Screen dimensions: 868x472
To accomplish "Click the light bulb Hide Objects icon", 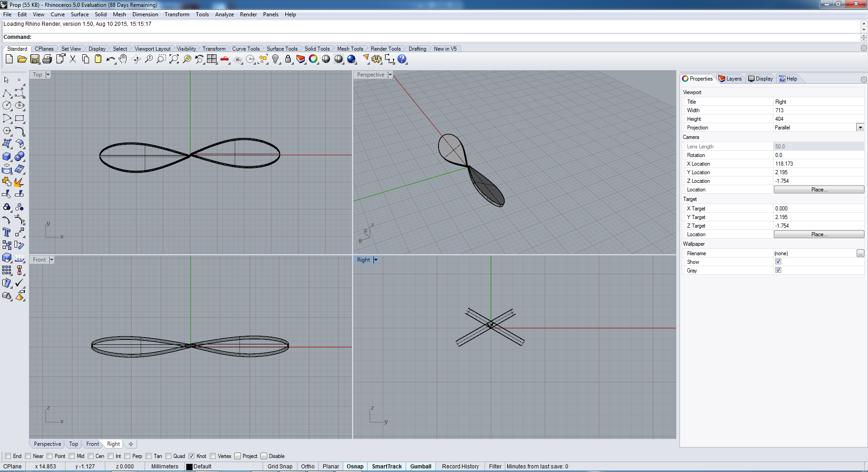I will tap(275, 59).
